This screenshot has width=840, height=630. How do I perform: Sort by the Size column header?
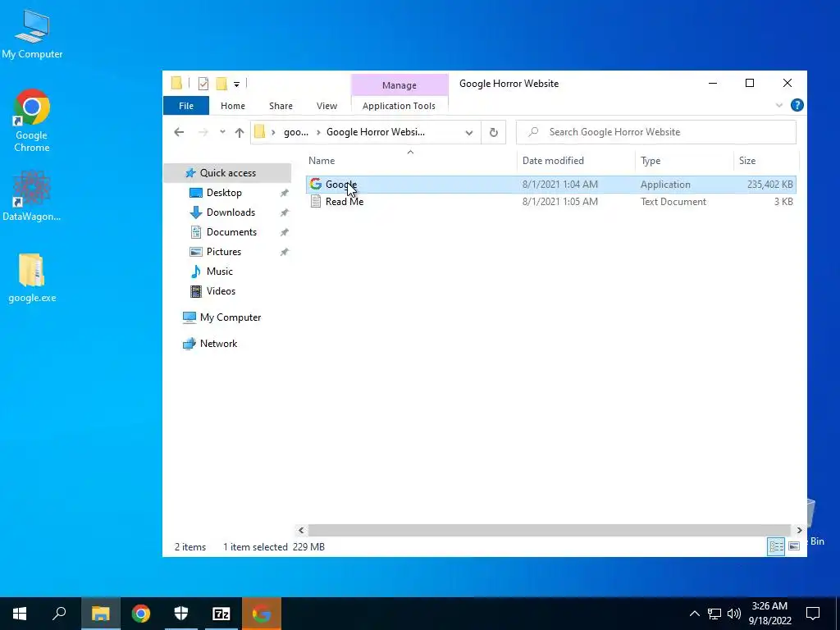click(x=765, y=161)
